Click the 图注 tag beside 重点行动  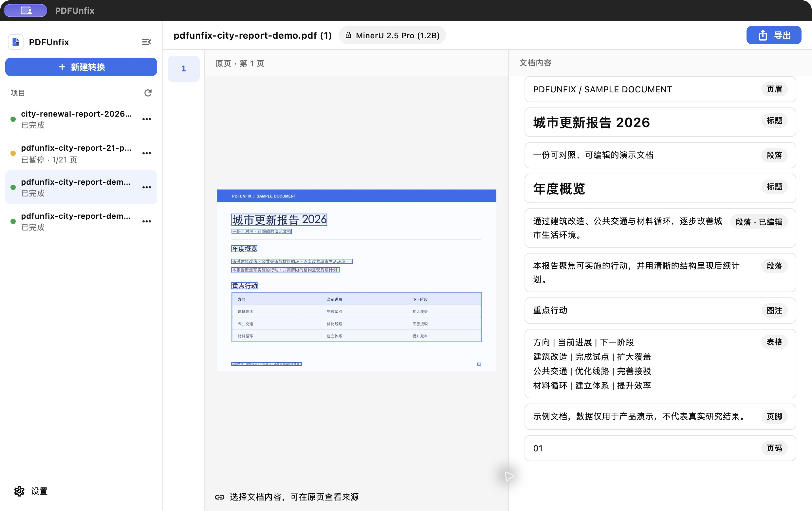(x=774, y=310)
